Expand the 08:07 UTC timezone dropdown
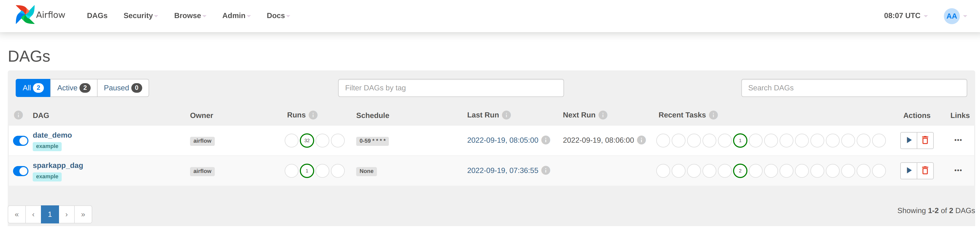The height and width of the screenshot is (250, 980). [905, 16]
